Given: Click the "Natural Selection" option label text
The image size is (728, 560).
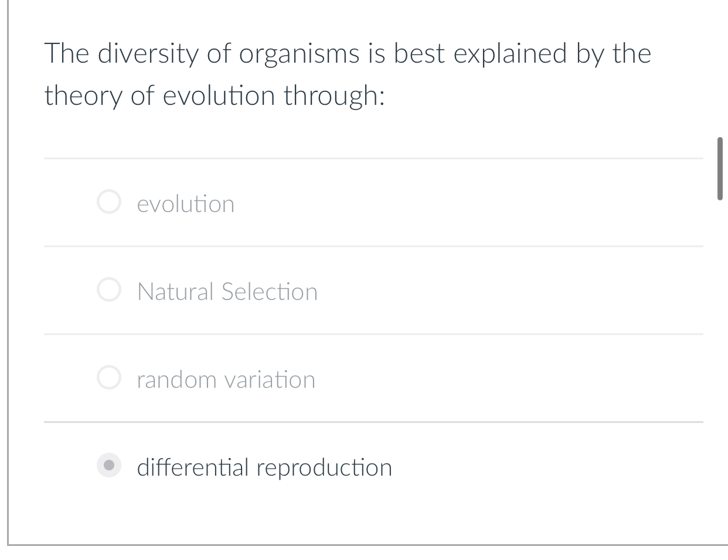Looking at the screenshot, I should pyautogui.click(x=227, y=291).
